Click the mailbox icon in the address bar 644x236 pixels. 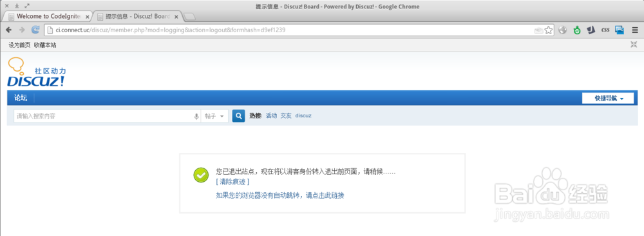pos(538,30)
